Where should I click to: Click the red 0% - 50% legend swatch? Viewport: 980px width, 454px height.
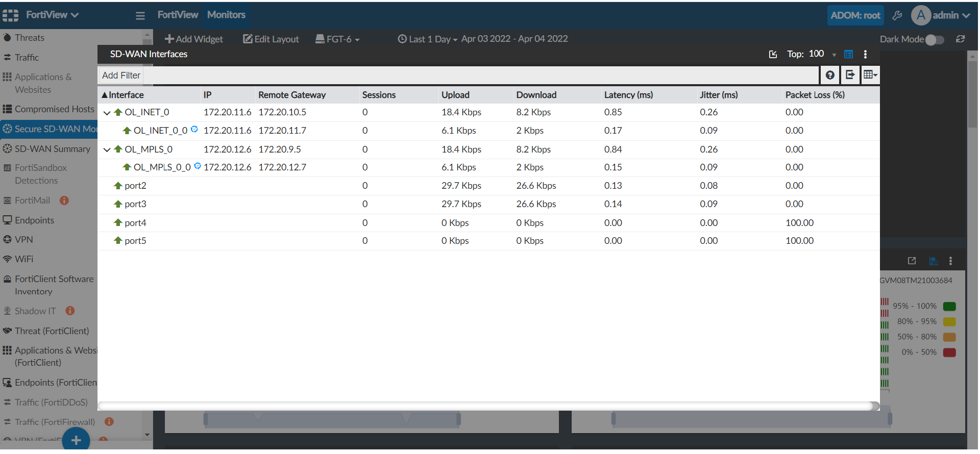[x=949, y=352]
